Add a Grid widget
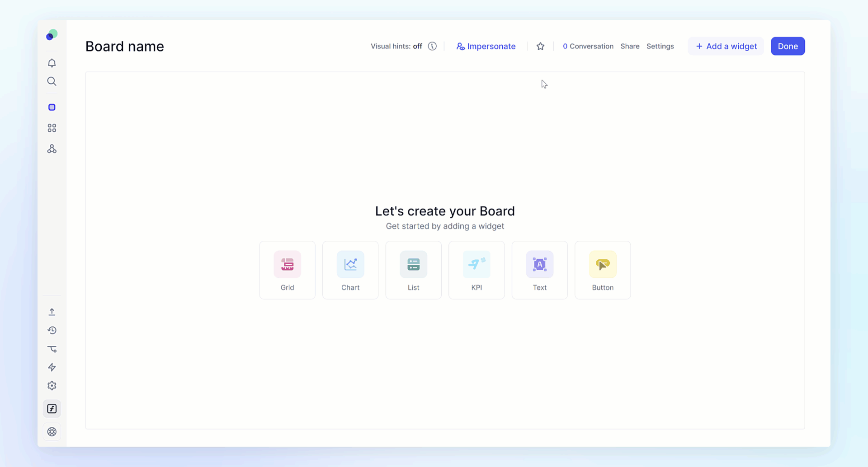868x467 pixels. 288,270
